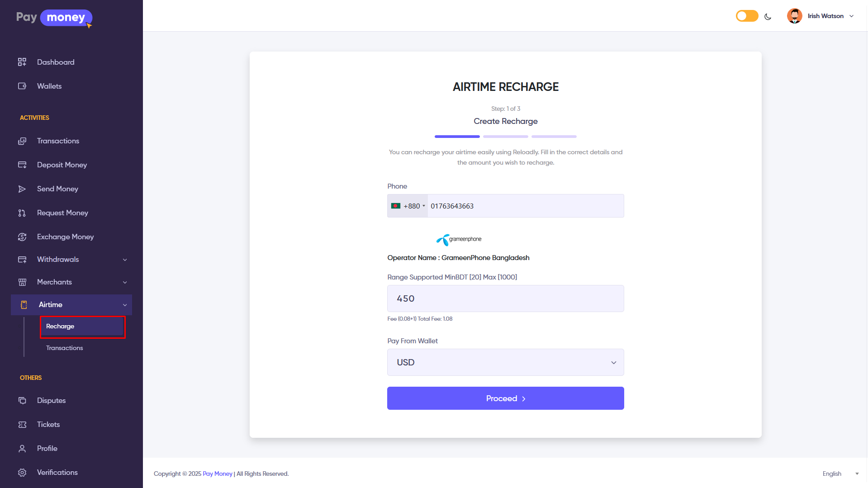Follow the Pay Money footer link

pyautogui.click(x=217, y=474)
